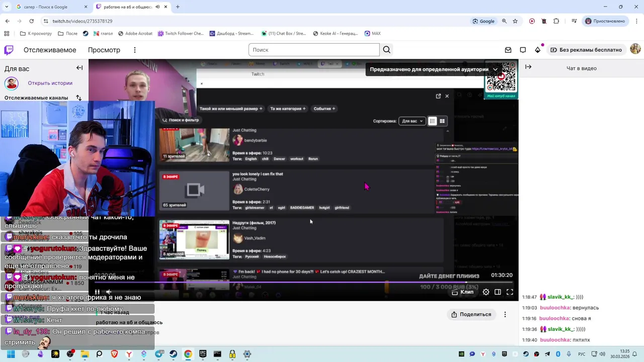The image size is (644, 362).
Task: Open the user avatar menu on Twitch
Action: click(x=635, y=49)
